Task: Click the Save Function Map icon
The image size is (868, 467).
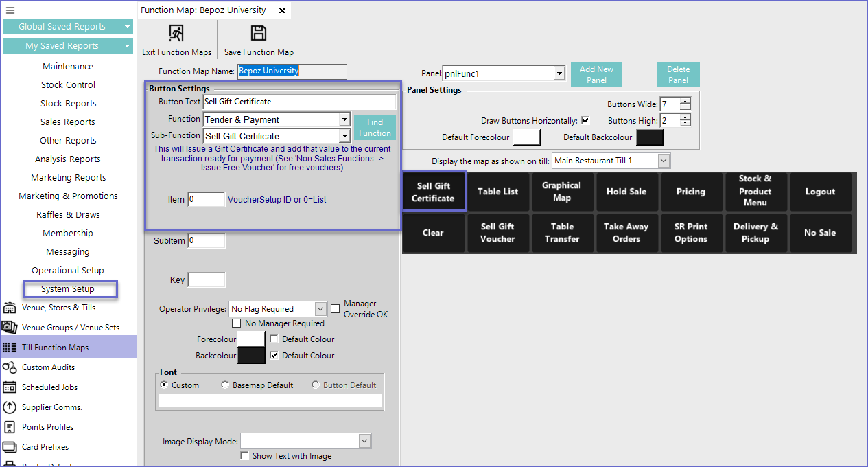Action: point(259,34)
